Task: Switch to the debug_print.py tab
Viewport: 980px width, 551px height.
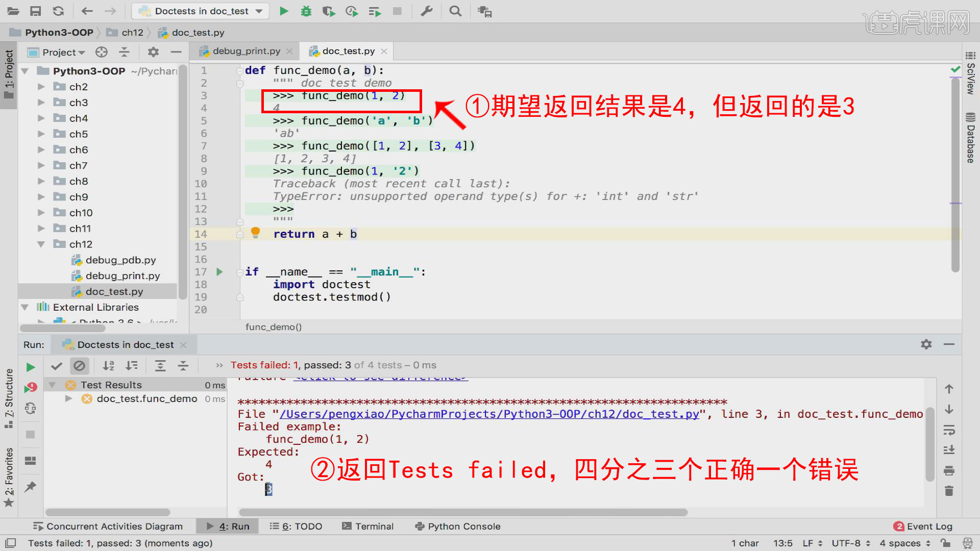Action: pos(245,51)
